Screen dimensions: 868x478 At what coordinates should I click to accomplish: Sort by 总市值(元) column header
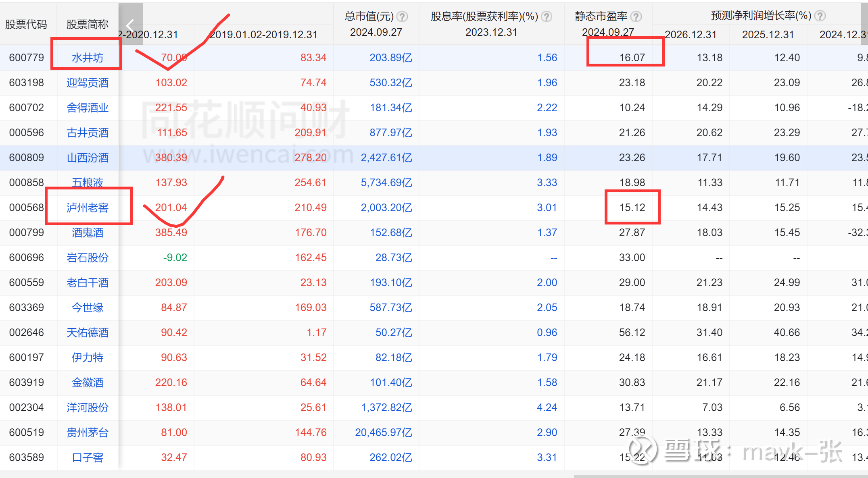click(369, 17)
